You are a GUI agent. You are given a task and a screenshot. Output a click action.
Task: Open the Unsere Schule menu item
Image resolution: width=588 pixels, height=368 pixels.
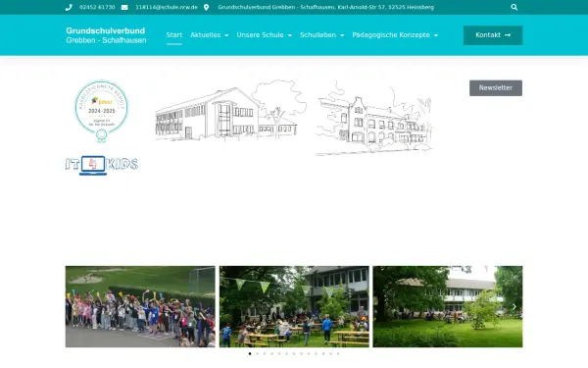tap(260, 35)
